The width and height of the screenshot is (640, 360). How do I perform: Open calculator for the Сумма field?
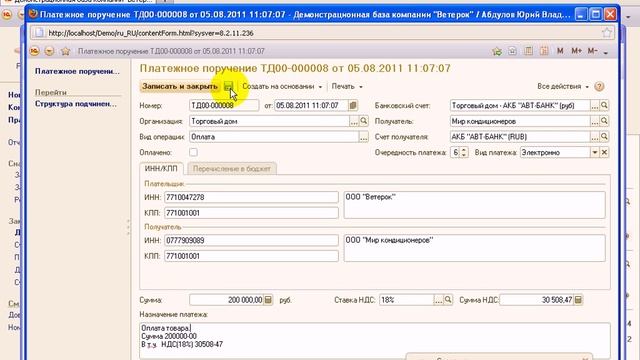pos(268,300)
